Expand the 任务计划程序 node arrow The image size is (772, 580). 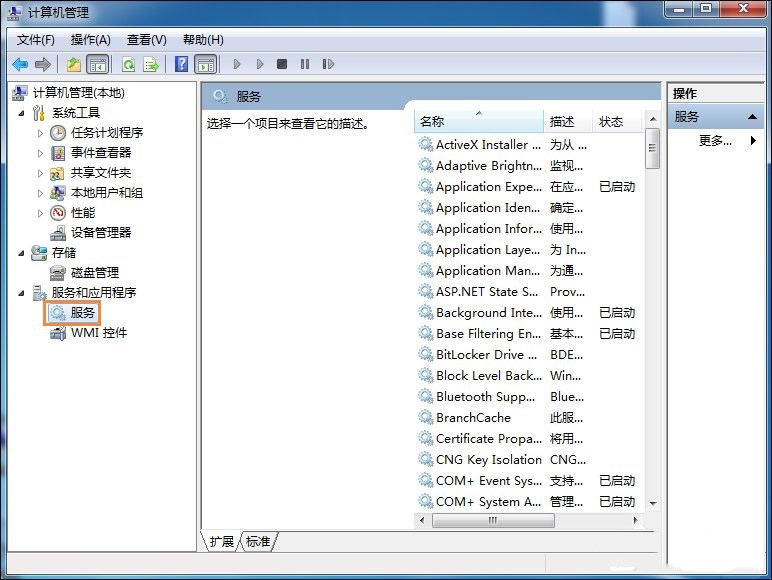pos(40,133)
